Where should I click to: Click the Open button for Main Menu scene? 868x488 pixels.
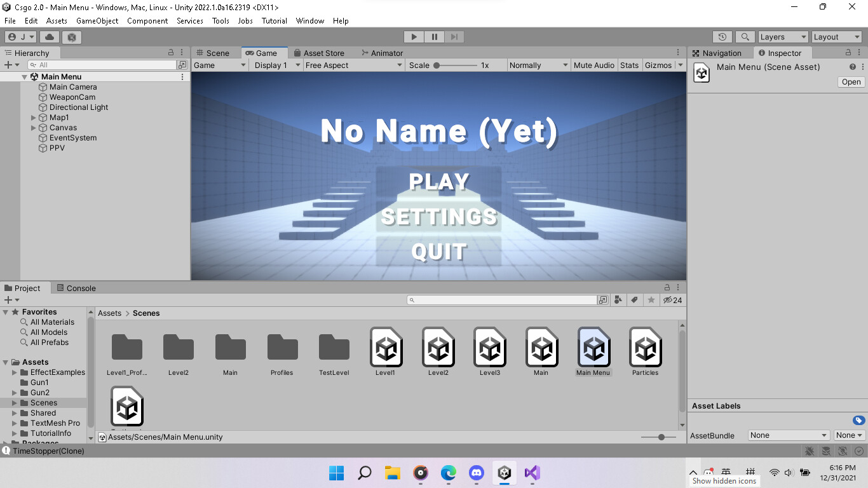tap(850, 81)
